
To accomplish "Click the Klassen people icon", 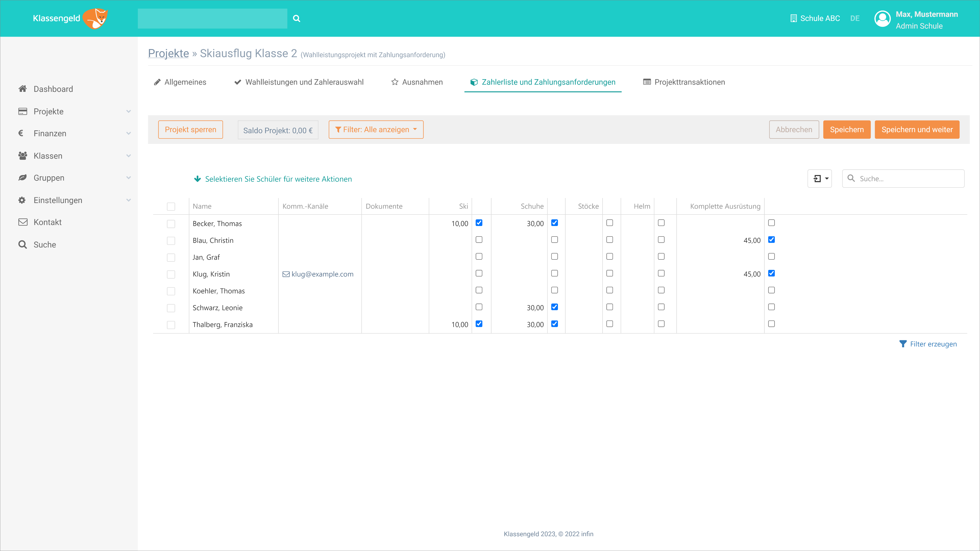I will pyautogui.click(x=22, y=155).
